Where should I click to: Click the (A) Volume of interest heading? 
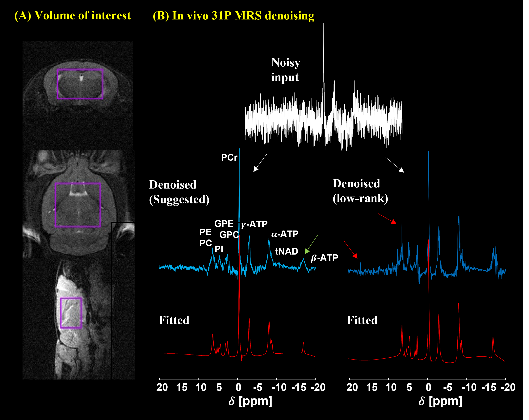point(73,15)
